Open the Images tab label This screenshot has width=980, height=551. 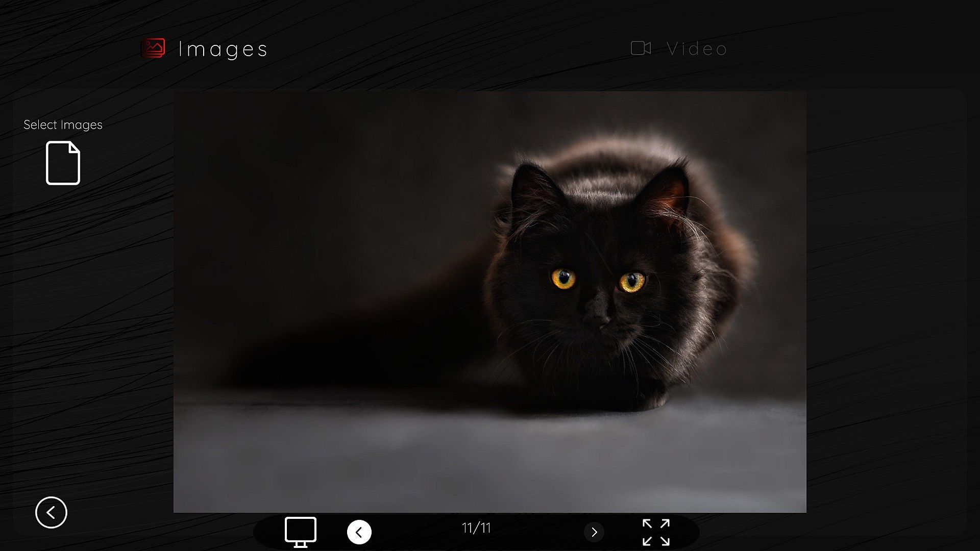point(223,49)
